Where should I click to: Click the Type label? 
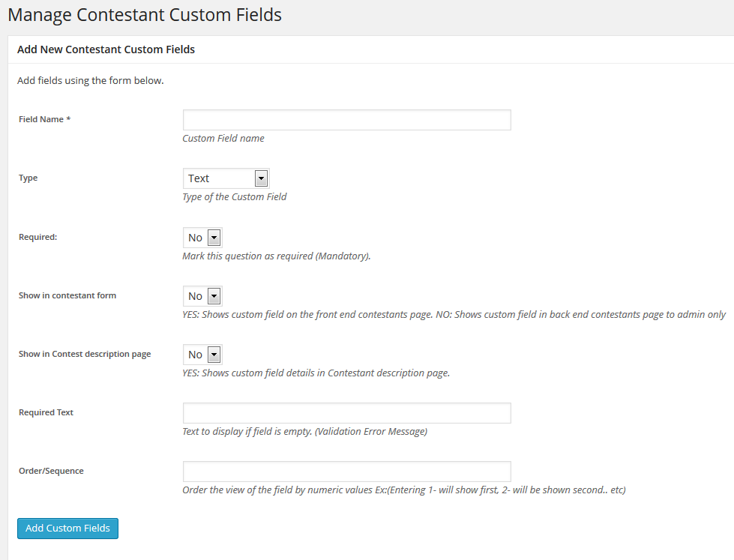28,178
